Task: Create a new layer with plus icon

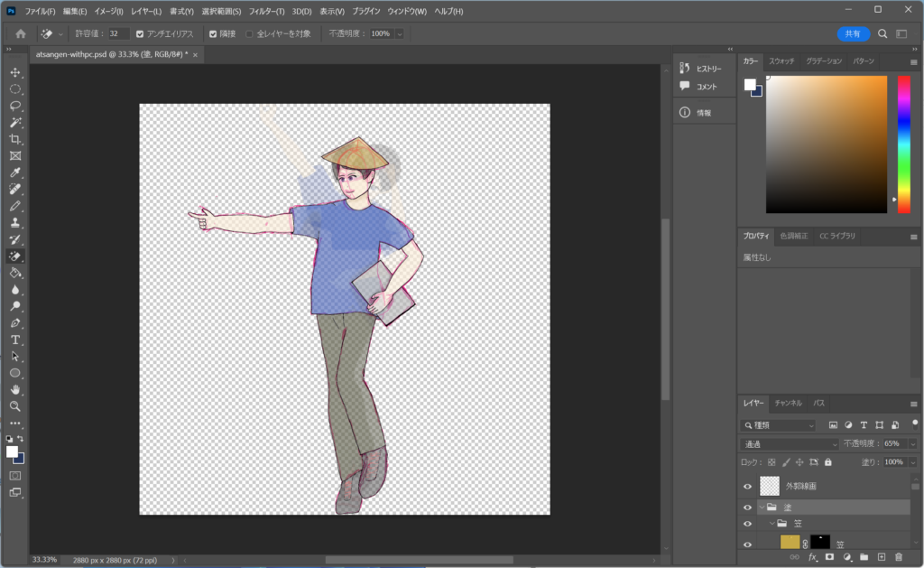Action: click(x=882, y=557)
